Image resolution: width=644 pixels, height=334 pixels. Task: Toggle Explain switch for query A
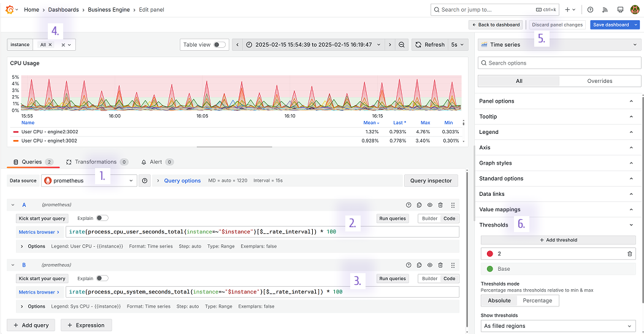(x=102, y=218)
